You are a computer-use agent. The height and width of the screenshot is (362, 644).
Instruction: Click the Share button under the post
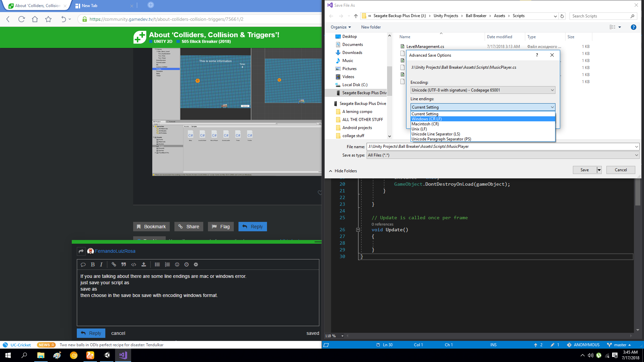tap(189, 227)
